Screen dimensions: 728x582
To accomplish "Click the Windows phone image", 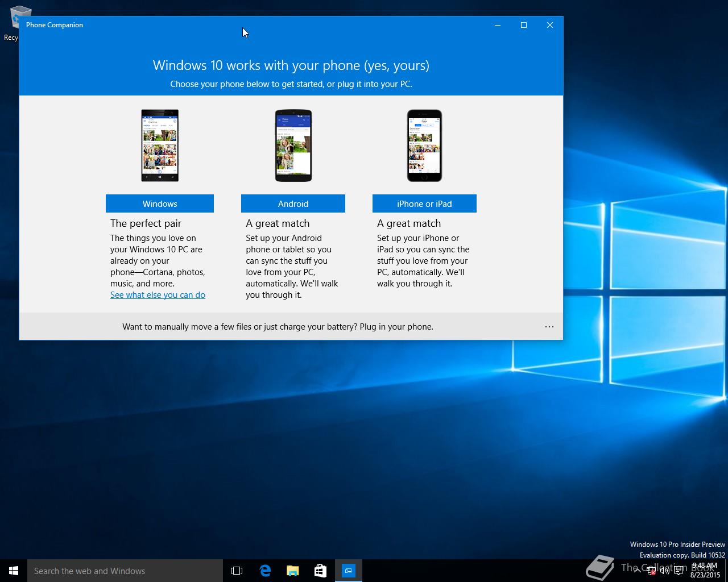I will point(160,145).
